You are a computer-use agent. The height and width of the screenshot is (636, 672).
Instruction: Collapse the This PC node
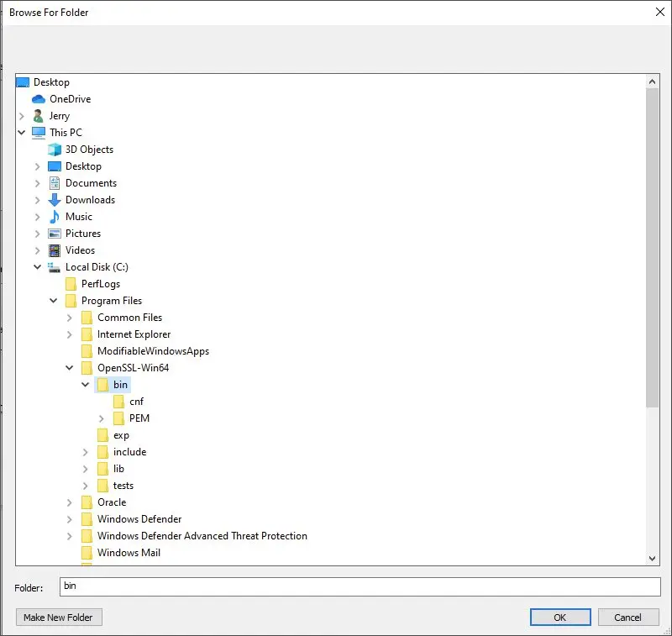point(22,133)
